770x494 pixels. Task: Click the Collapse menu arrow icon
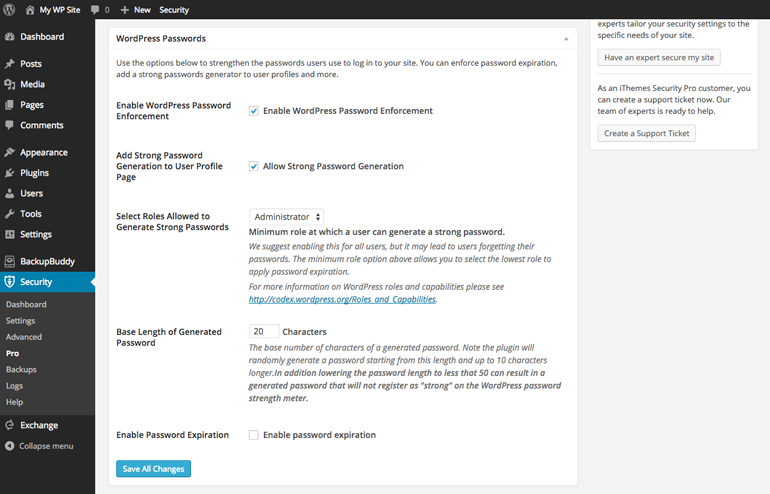[9, 446]
